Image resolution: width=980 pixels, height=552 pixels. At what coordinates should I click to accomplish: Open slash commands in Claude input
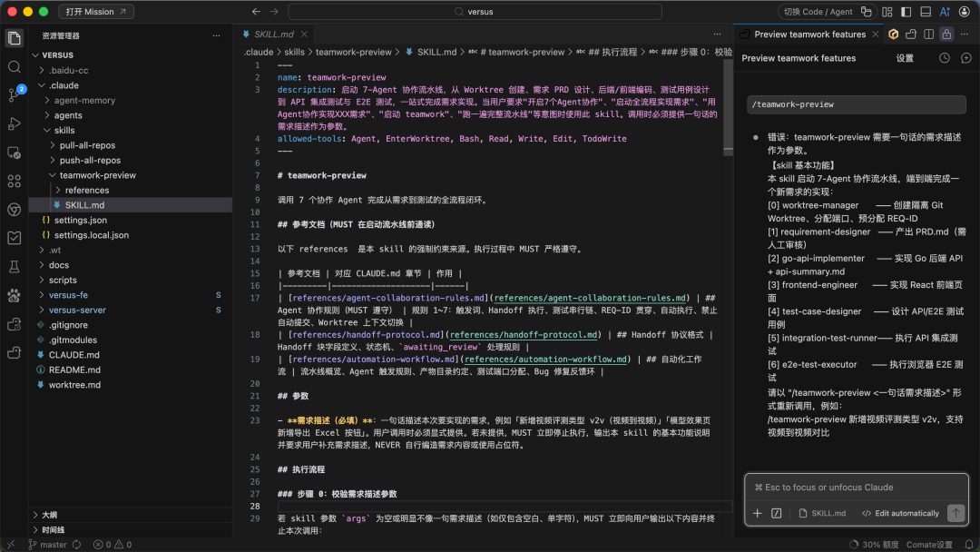pyautogui.click(x=776, y=513)
